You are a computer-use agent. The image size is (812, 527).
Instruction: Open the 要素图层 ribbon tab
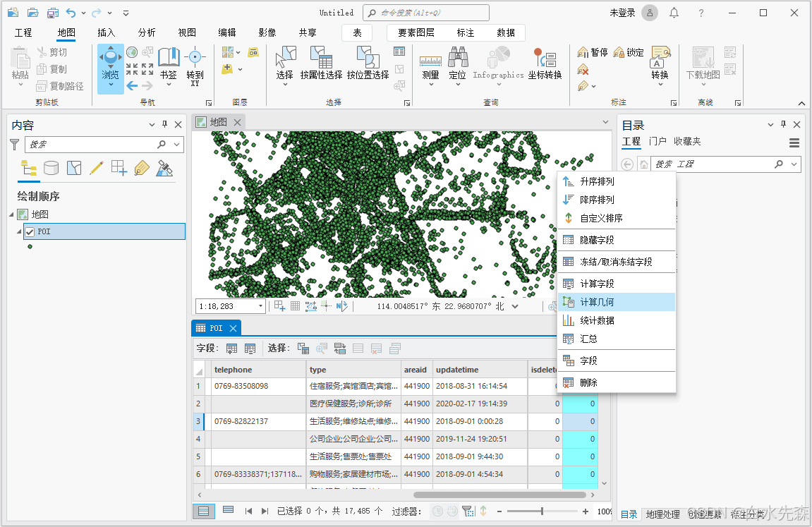click(416, 32)
